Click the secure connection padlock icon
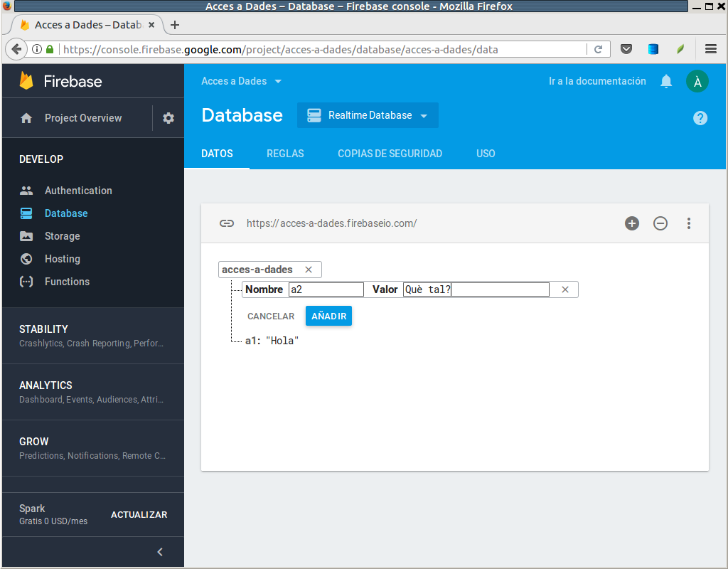The width and height of the screenshot is (728, 569). (50, 49)
